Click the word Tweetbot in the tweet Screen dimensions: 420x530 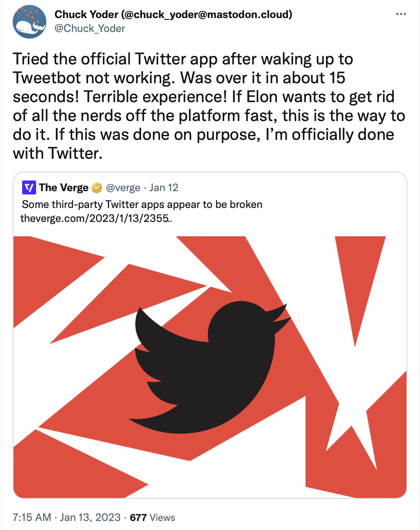(x=47, y=78)
